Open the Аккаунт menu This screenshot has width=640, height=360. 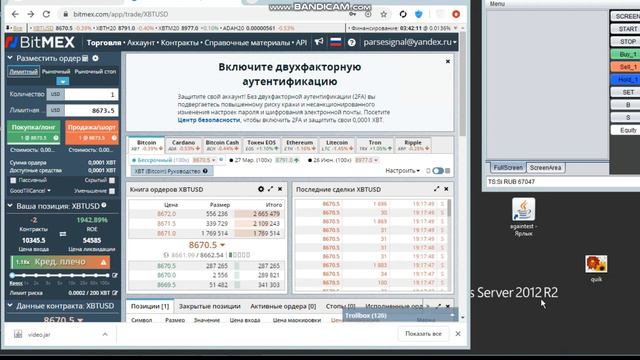click(x=141, y=42)
